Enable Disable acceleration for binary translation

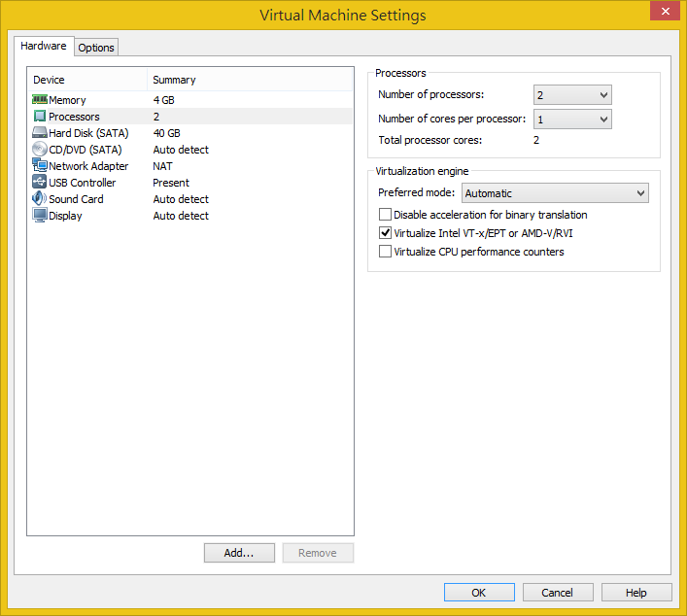click(x=385, y=215)
